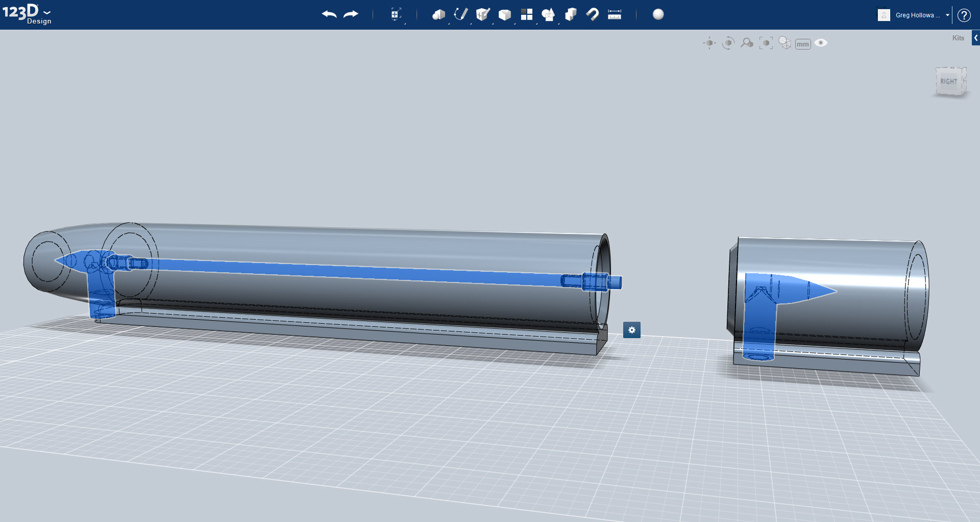Toggle the Snap magnet tool

point(593,14)
